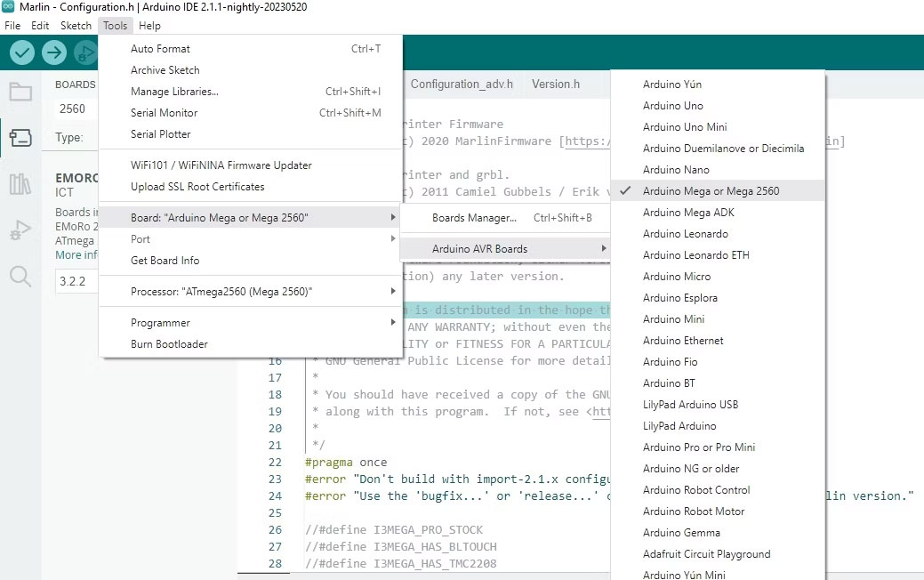
Task: Expand the Processor: ATmega2560 submenu
Action: [251, 291]
